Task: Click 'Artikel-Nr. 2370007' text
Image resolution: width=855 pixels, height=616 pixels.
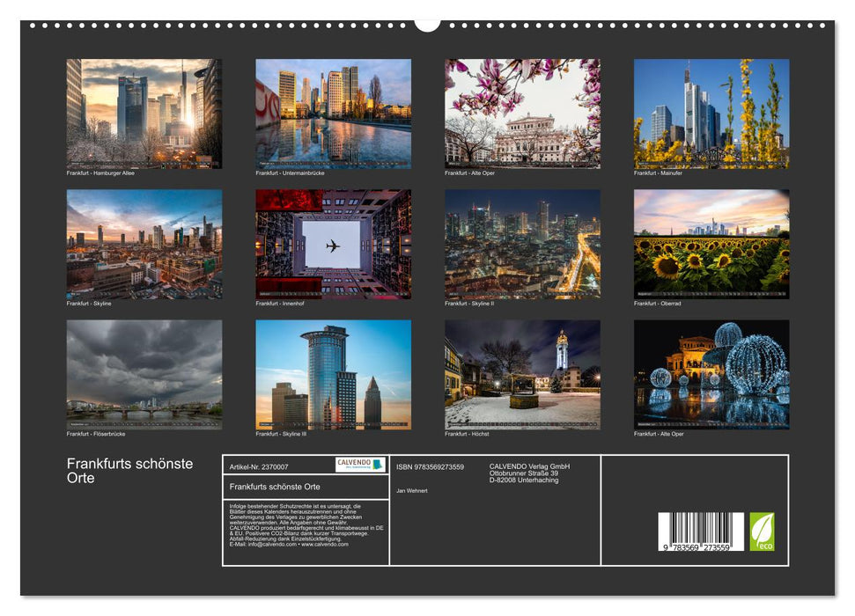Action: pos(259,467)
